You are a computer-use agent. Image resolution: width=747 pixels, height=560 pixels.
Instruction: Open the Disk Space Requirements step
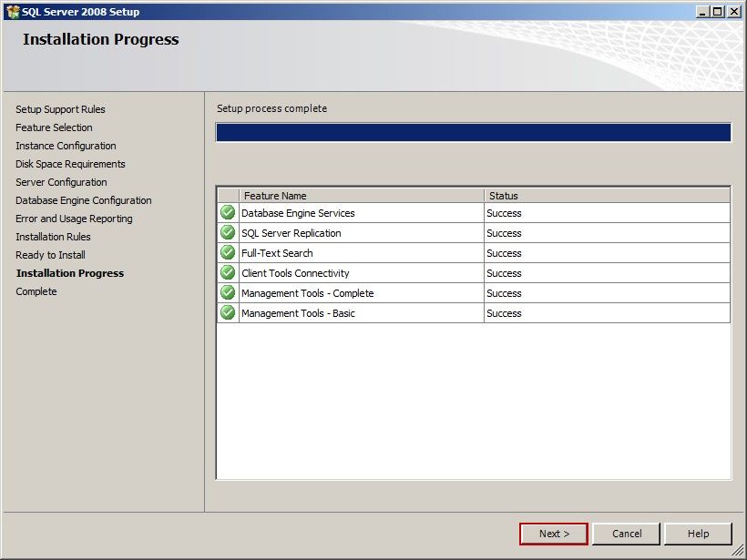point(70,164)
